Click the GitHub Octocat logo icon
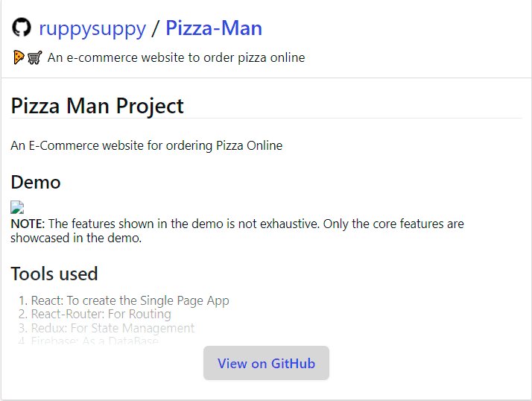Screen dimensions: 532x401 [22, 27]
